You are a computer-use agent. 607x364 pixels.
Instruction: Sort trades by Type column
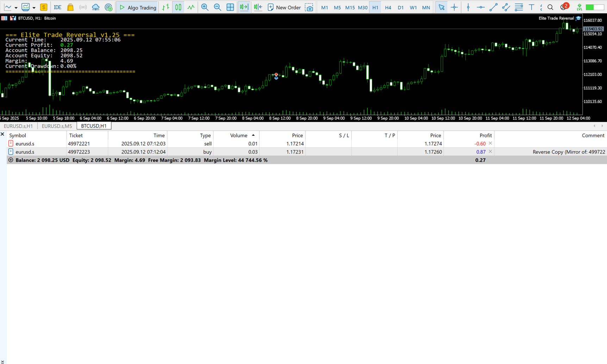point(190,135)
